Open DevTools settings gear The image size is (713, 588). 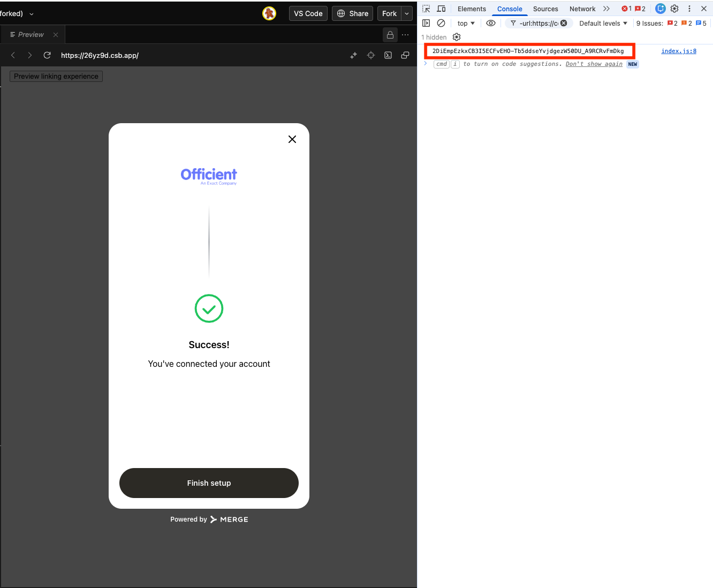tap(674, 9)
